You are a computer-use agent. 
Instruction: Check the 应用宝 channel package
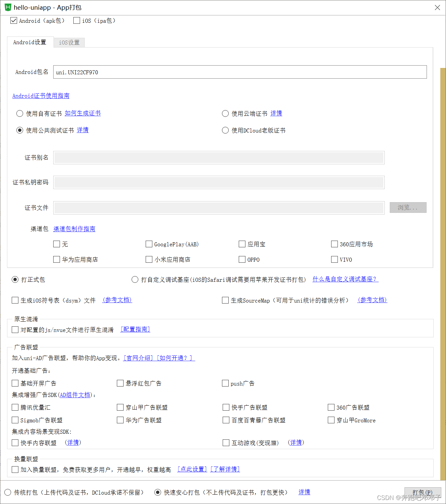[x=242, y=244]
